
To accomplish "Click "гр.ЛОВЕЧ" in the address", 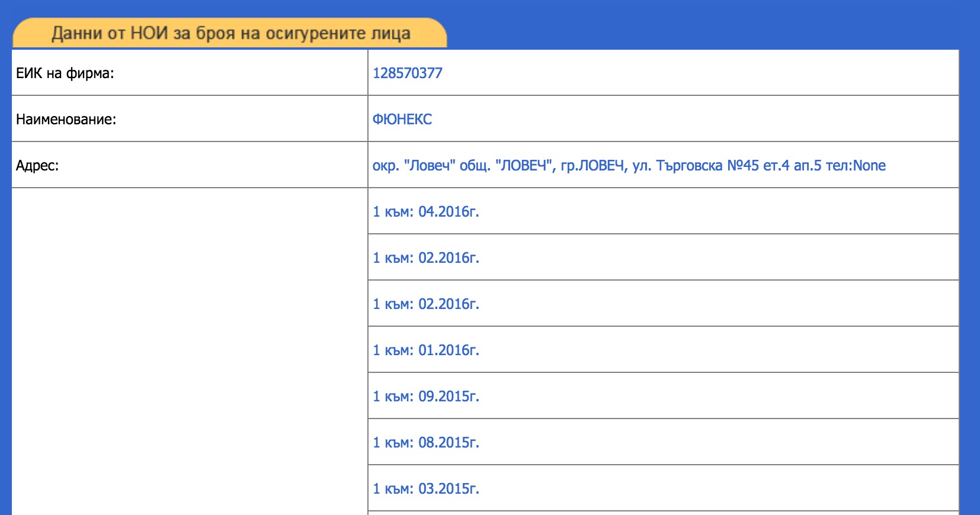I will coord(593,165).
